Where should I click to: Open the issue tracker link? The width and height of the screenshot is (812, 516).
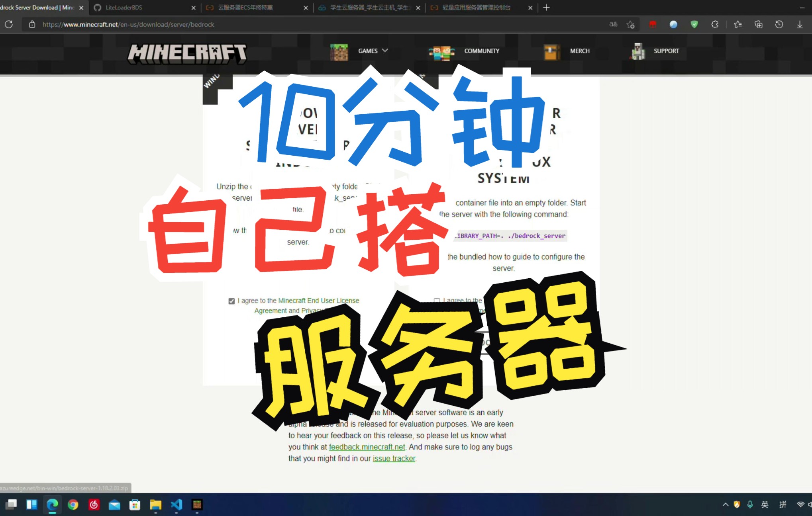click(x=394, y=459)
